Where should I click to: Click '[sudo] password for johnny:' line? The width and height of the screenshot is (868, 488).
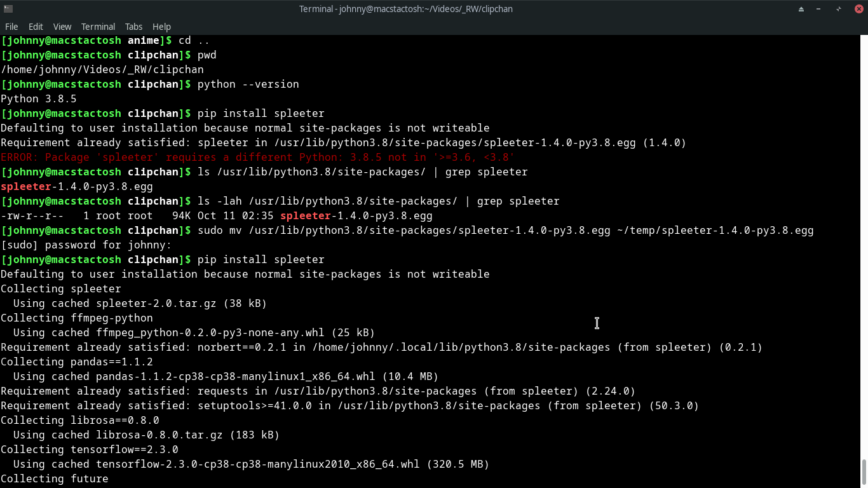(86, 245)
